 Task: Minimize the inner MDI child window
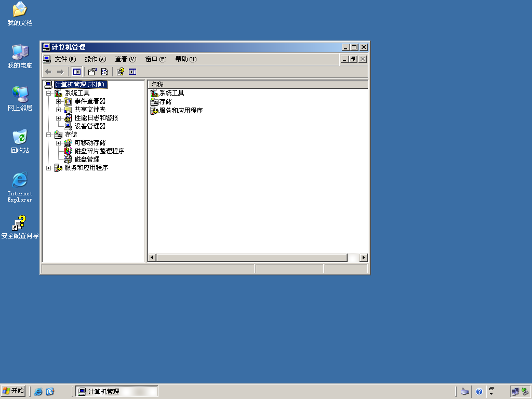[x=344, y=59]
